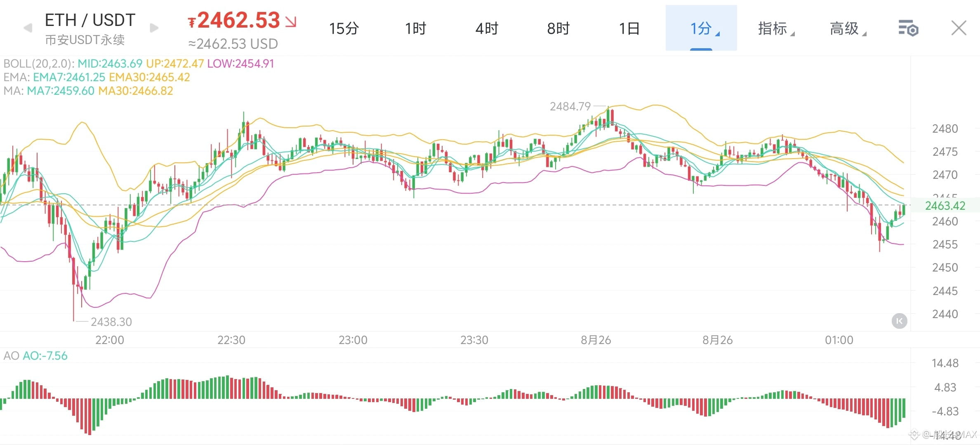Select the 1时 timeframe tab
Image resolution: width=980 pixels, height=445 pixels.
coord(415,28)
